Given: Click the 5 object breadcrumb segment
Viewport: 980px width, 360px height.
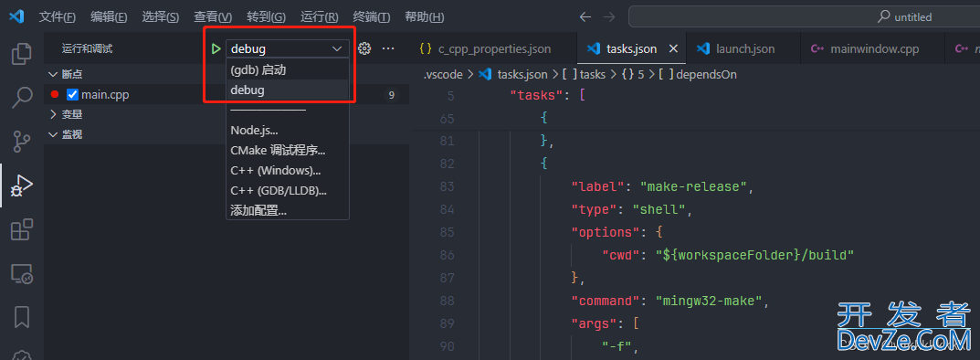Looking at the screenshot, I should pos(633,74).
